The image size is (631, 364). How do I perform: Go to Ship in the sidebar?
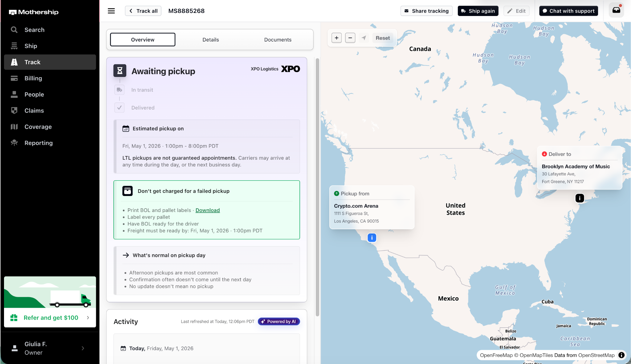tap(50, 46)
